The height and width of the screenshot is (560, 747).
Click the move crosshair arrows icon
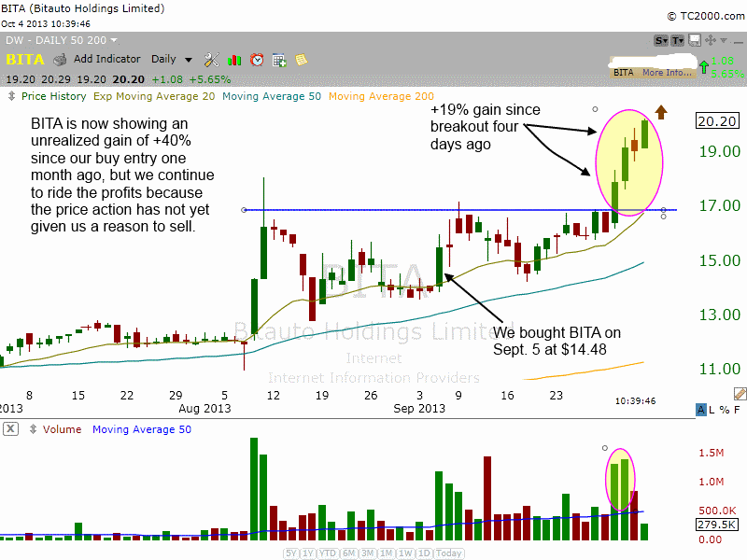click(x=711, y=40)
